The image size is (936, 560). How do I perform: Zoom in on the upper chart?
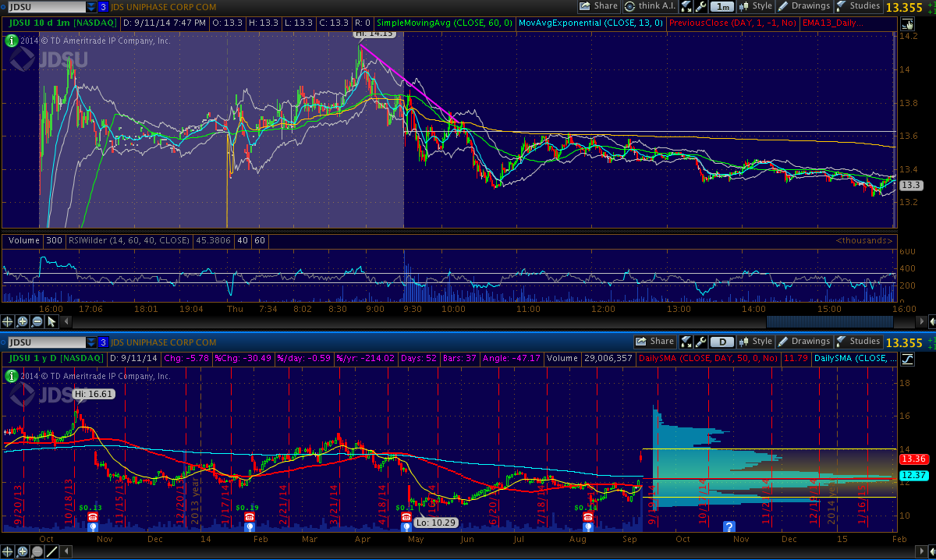[23, 321]
